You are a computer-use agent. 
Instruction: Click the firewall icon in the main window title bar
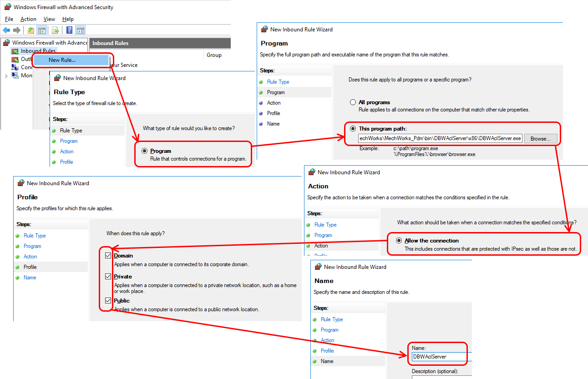click(x=7, y=7)
